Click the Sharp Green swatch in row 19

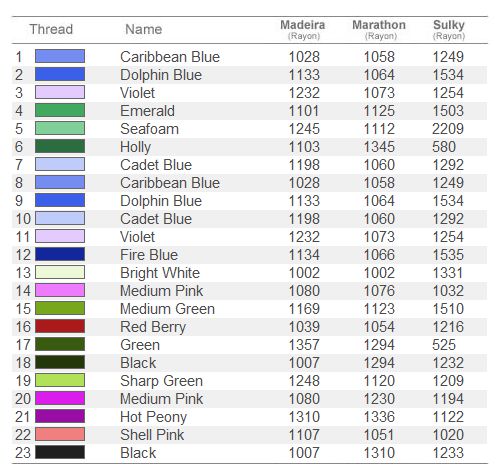coord(60,380)
